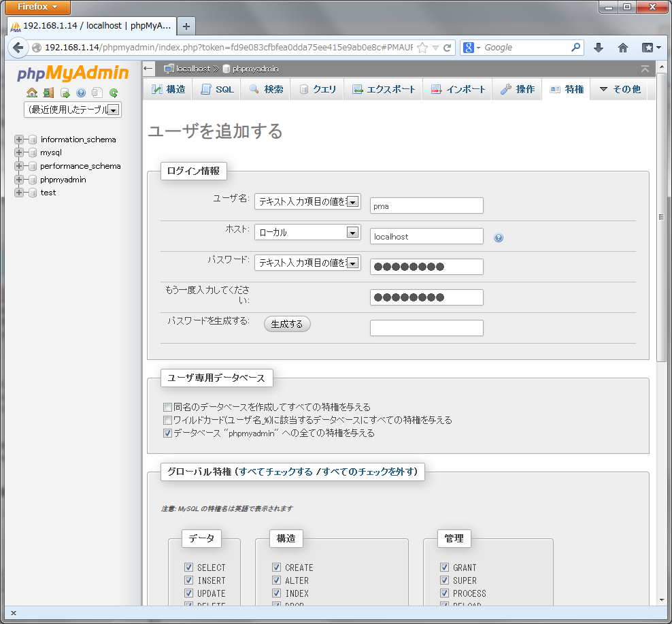The height and width of the screenshot is (624, 672).
Task: Click the Google search magnifier icon
Action: (575, 47)
